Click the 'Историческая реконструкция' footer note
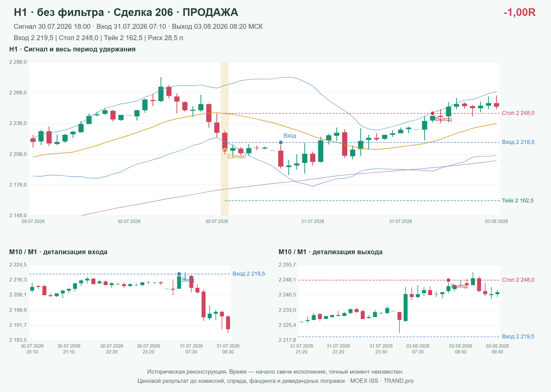551x392 pixels. pos(275,372)
